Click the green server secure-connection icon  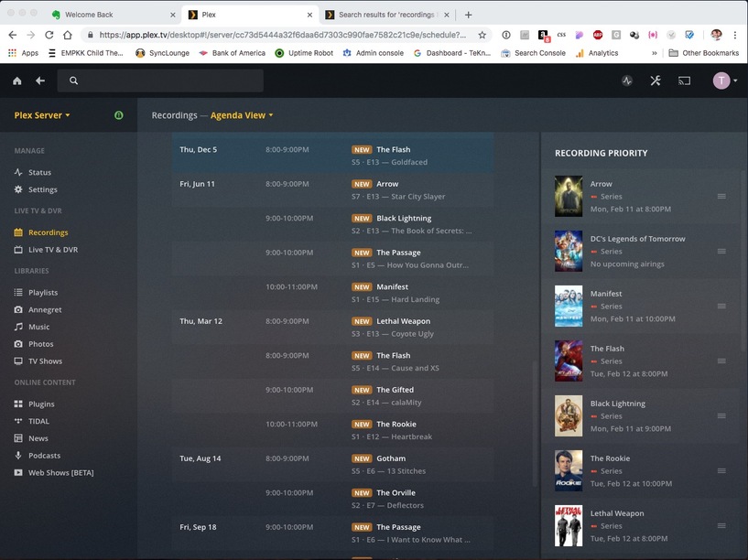(119, 115)
